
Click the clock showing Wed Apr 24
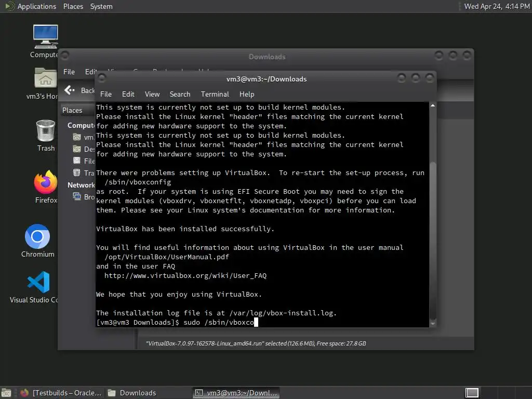[x=497, y=6]
